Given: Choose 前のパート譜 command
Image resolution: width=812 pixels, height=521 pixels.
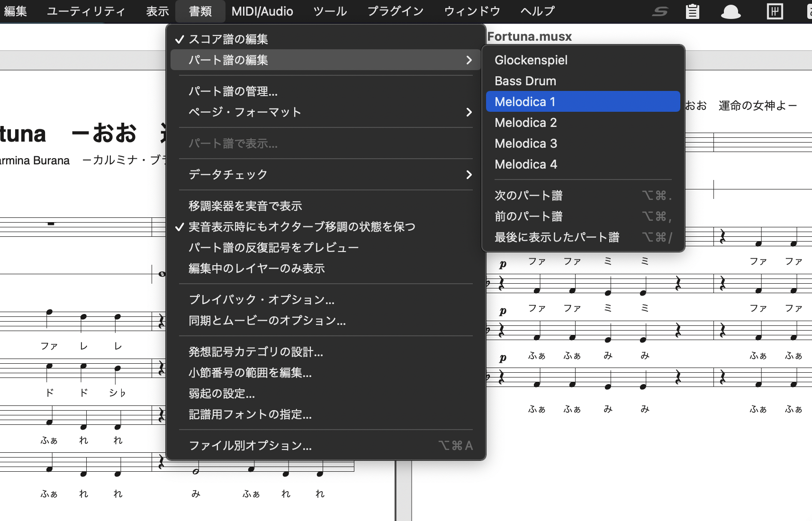Looking at the screenshot, I should tap(583, 216).
